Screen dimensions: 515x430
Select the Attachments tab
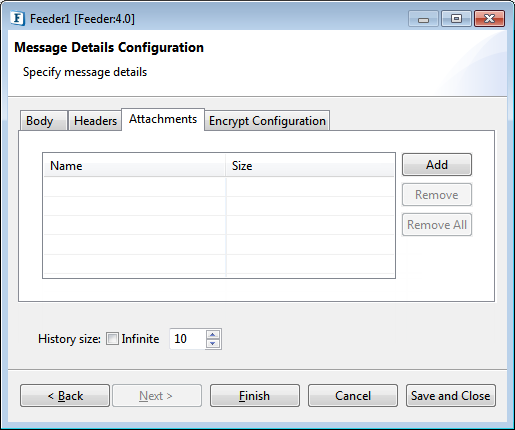tap(163, 119)
